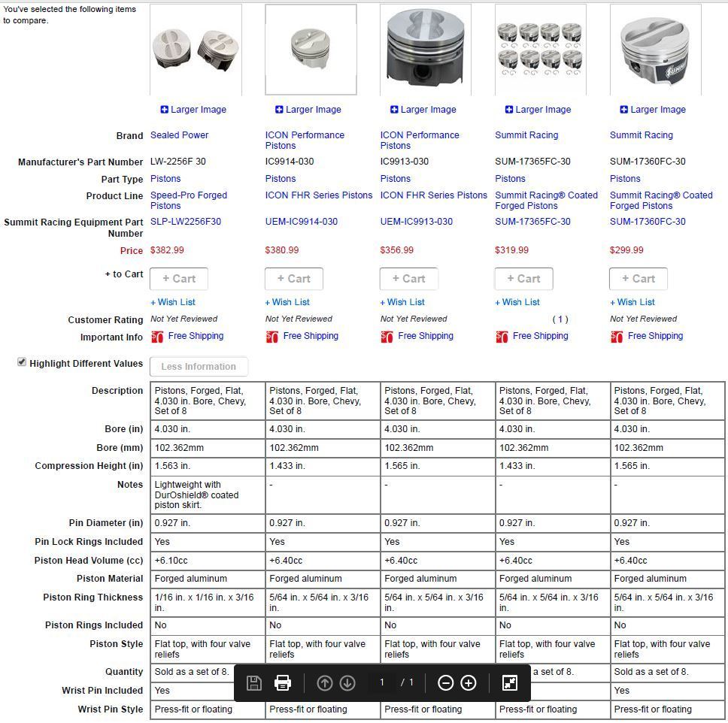Open the Sealed Power brand link
Image resolution: width=728 pixels, height=723 pixels.
tap(179, 135)
